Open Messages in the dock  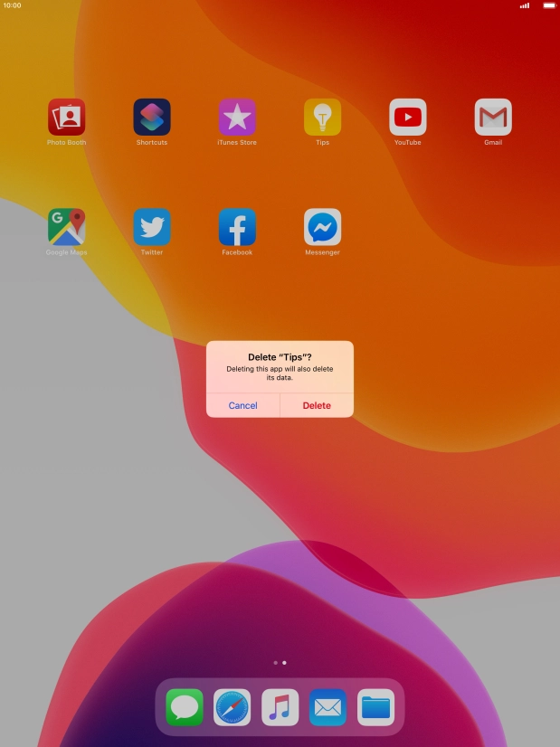185,707
